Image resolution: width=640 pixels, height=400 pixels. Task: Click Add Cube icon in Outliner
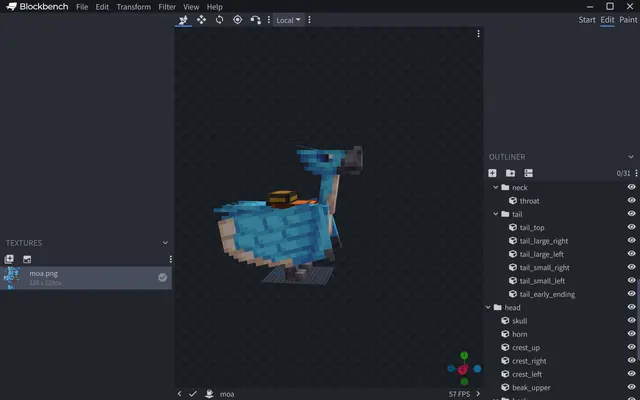tap(492, 173)
